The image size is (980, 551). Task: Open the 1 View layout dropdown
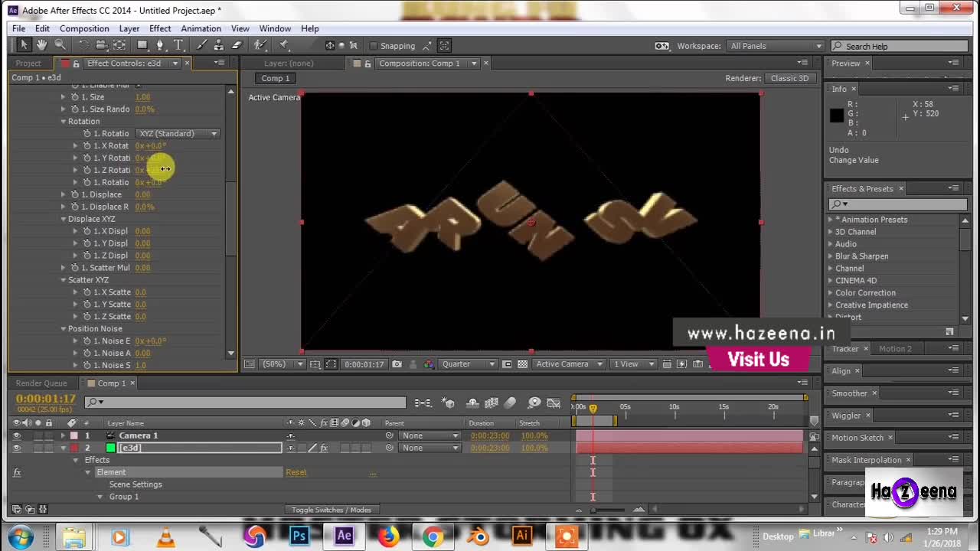(635, 364)
